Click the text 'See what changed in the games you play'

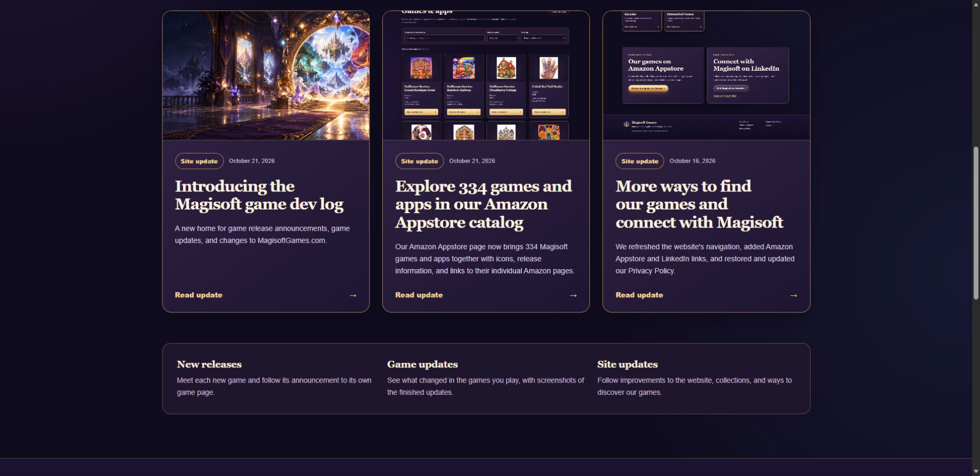[486, 386]
